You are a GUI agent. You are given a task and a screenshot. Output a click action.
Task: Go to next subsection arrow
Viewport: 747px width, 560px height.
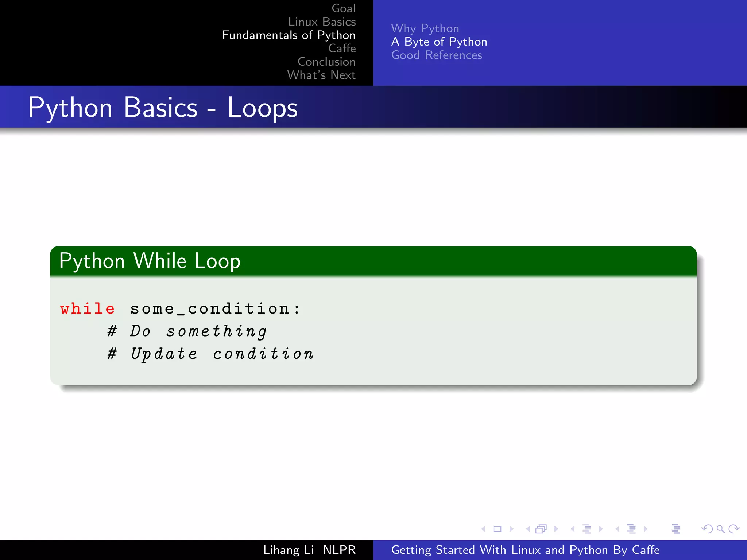click(601, 529)
